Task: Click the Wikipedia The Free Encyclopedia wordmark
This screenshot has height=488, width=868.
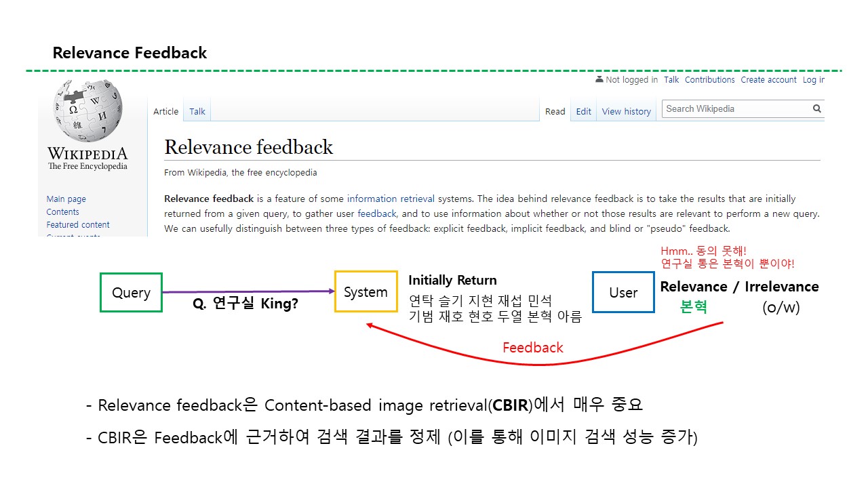Action: [x=87, y=159]
